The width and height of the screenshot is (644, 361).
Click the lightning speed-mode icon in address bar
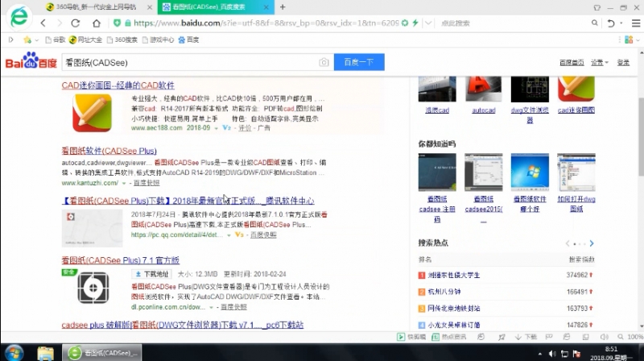coord(415,23)
